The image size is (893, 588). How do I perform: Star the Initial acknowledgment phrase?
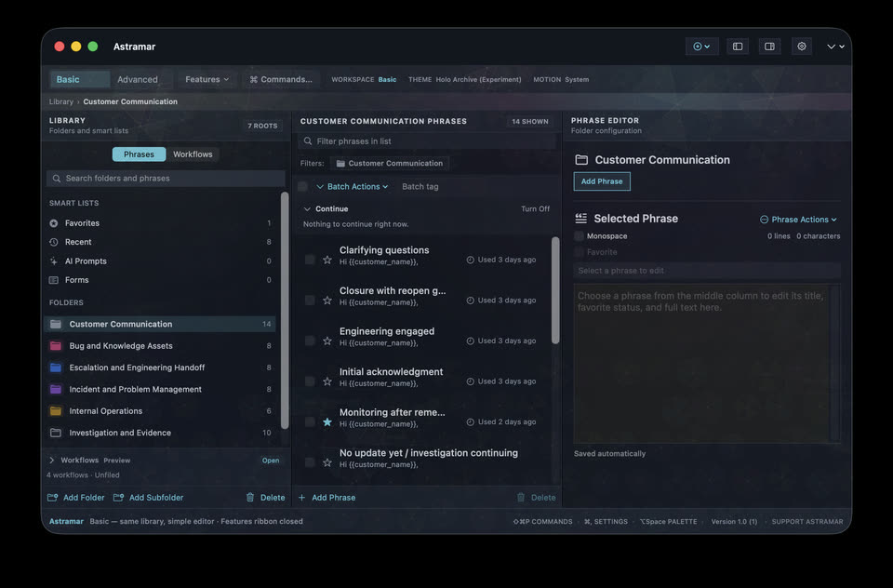(x=327, y=381)
